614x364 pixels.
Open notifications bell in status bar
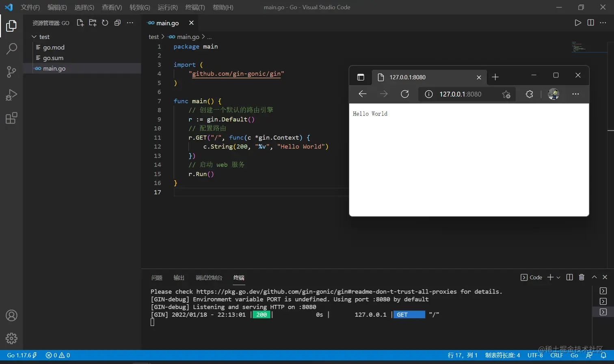point(603,355)
